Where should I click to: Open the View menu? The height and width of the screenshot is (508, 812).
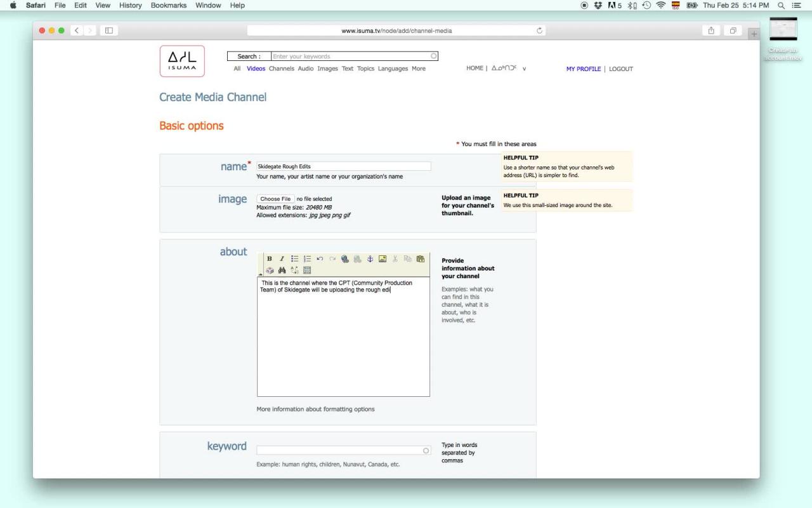102,5
